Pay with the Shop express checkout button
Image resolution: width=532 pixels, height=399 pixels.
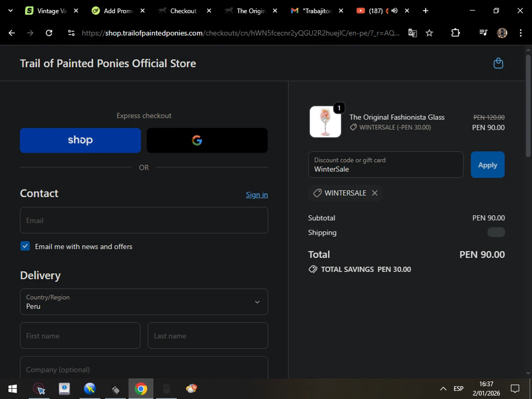coord(80,140)
